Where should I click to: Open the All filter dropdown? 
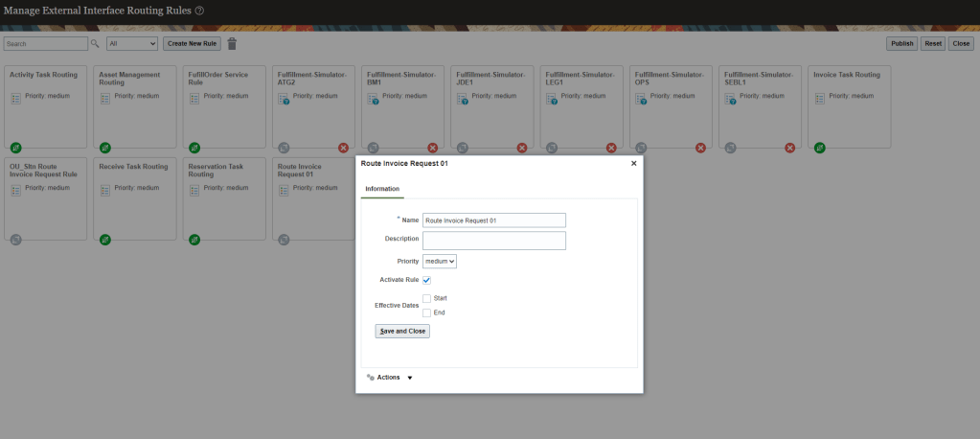132,44
